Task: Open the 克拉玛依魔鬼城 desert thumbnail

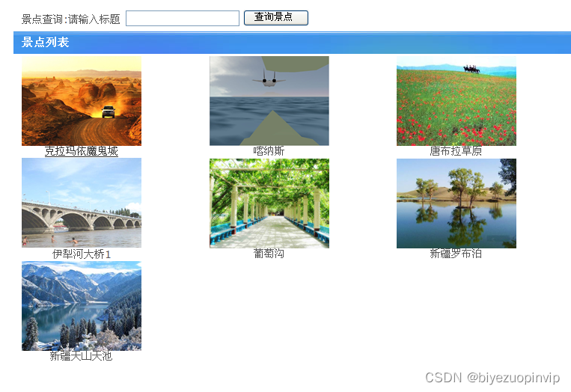Action: pos(82,101)
